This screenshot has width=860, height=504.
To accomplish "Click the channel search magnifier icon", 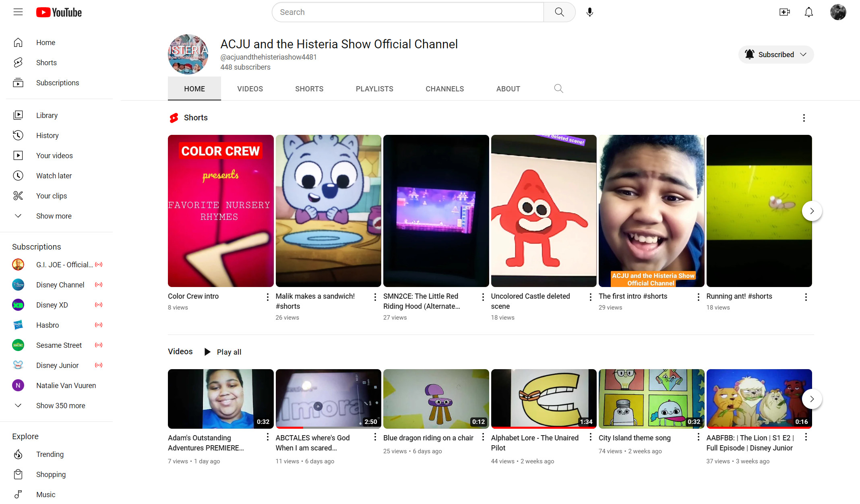I will pos(558,89).
